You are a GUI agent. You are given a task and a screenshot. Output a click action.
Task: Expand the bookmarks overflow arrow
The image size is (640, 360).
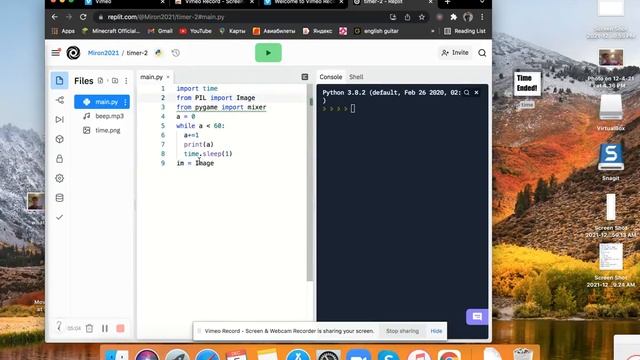coord(433,31)
